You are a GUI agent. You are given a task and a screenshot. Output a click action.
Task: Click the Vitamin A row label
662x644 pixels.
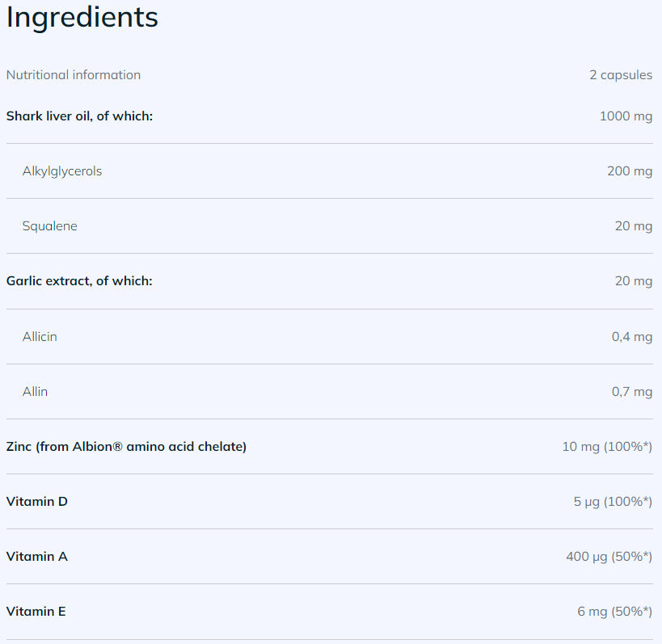pos(36,556)
